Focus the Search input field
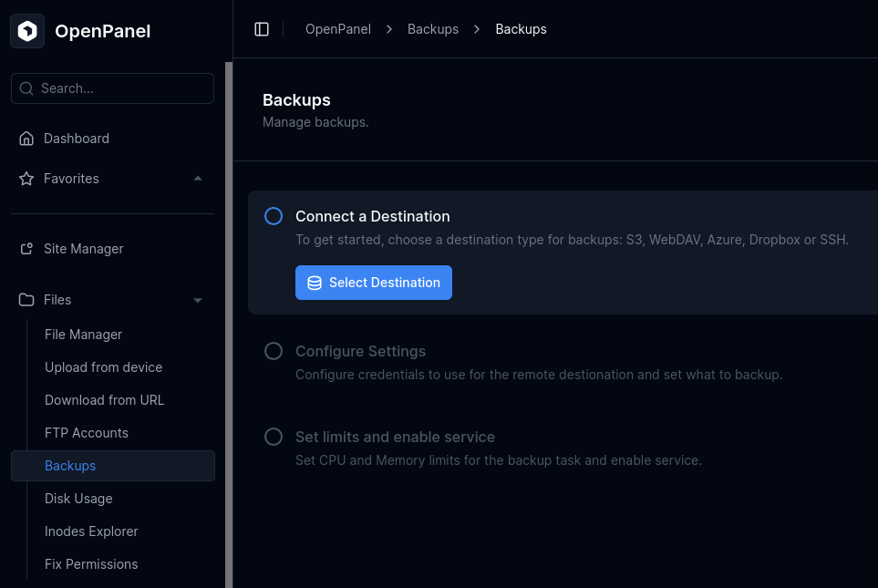The height and width of the screenshot is (588, 878). pos(123,88)
